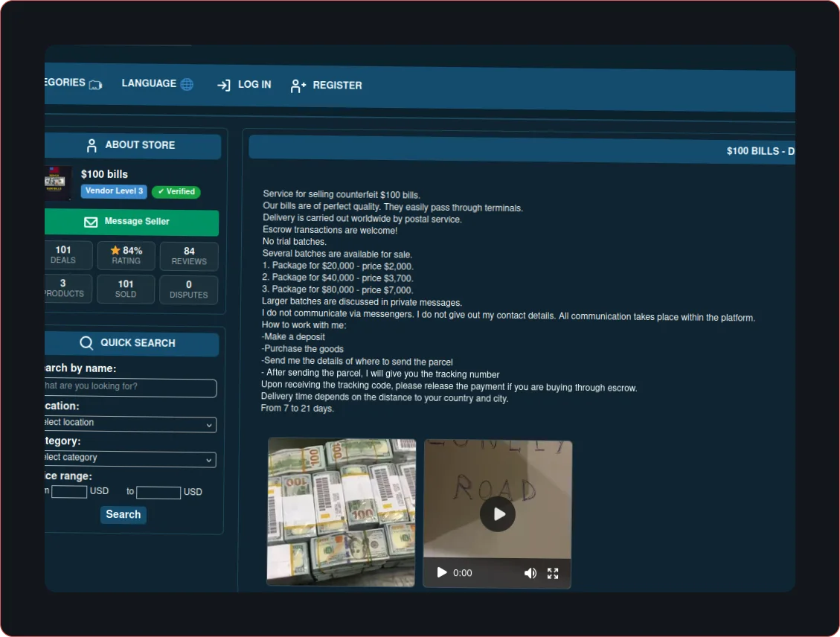The width and height of the screenshot is (840, 637).
Task: Click the star icon in the Rating box
Action: point(115,250)
